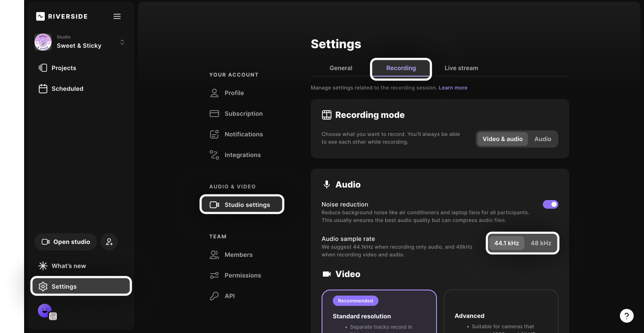The image size is (644, 333).
Task: Click the hamburger menu icon beside Riverside logo
Action: (x=117, y=16)
